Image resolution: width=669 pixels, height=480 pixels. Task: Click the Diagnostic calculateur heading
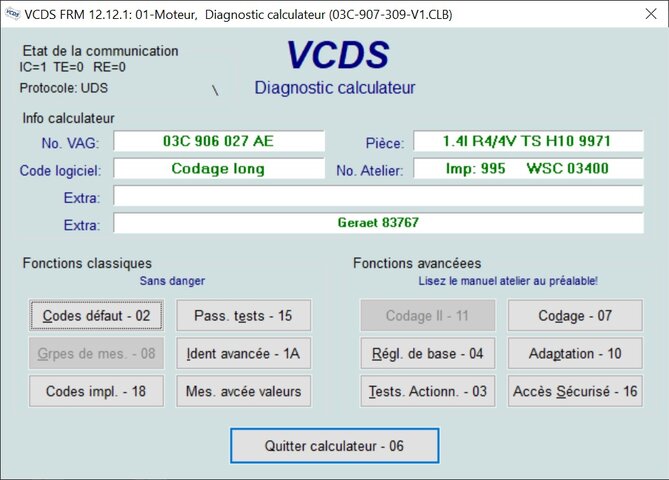(335, 88)
